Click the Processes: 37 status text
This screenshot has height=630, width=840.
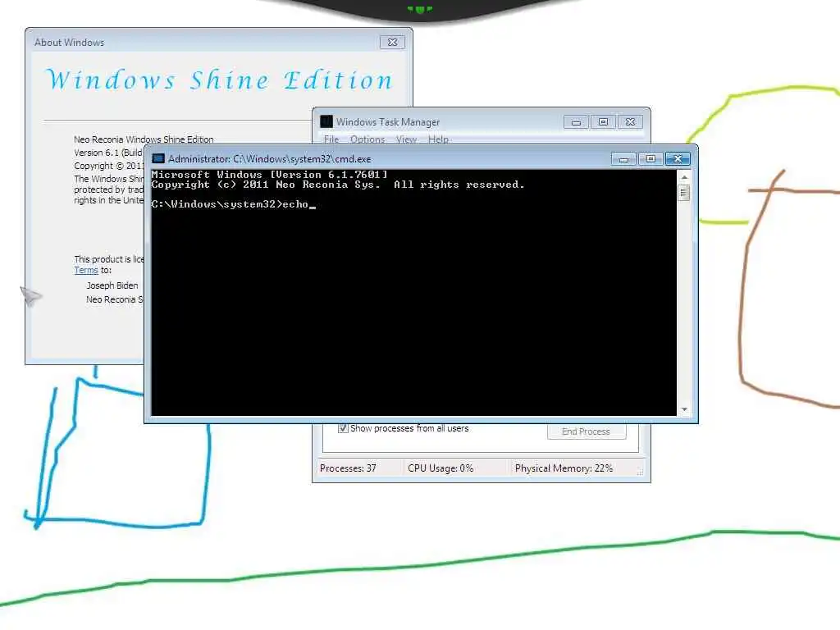348,468
